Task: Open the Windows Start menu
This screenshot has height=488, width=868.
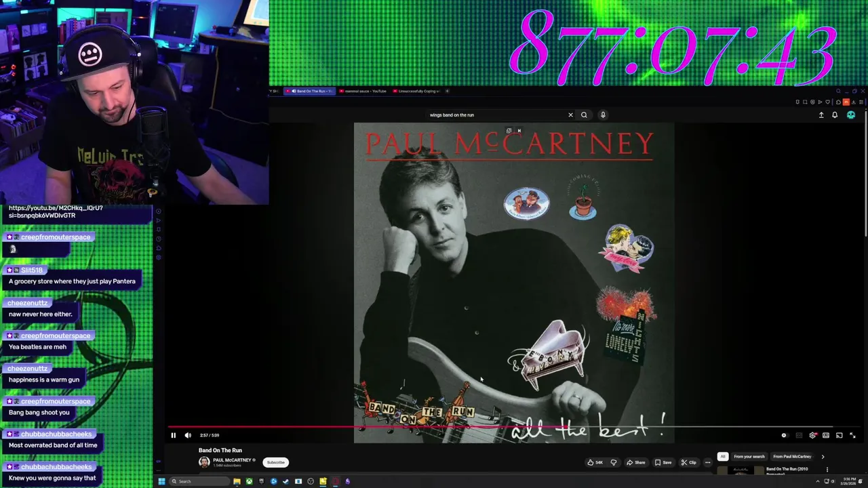Action: click(x=162, y=481)
